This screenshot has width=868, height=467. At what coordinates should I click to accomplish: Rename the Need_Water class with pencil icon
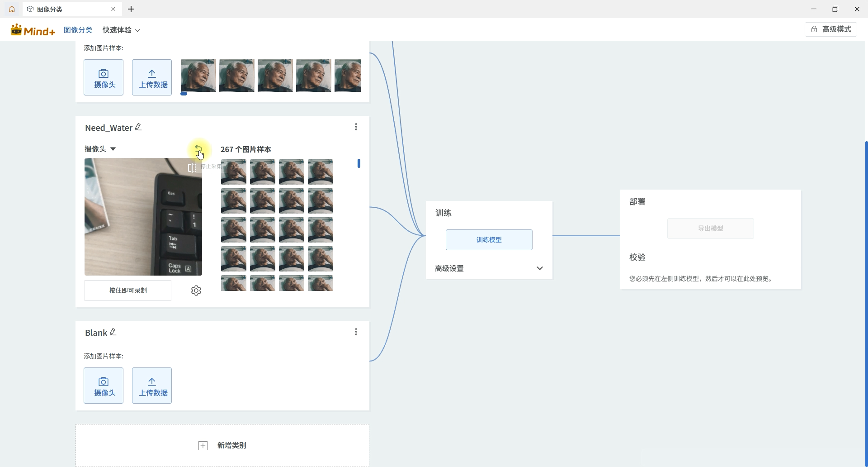pyautogui.click(x=139, y=128)
